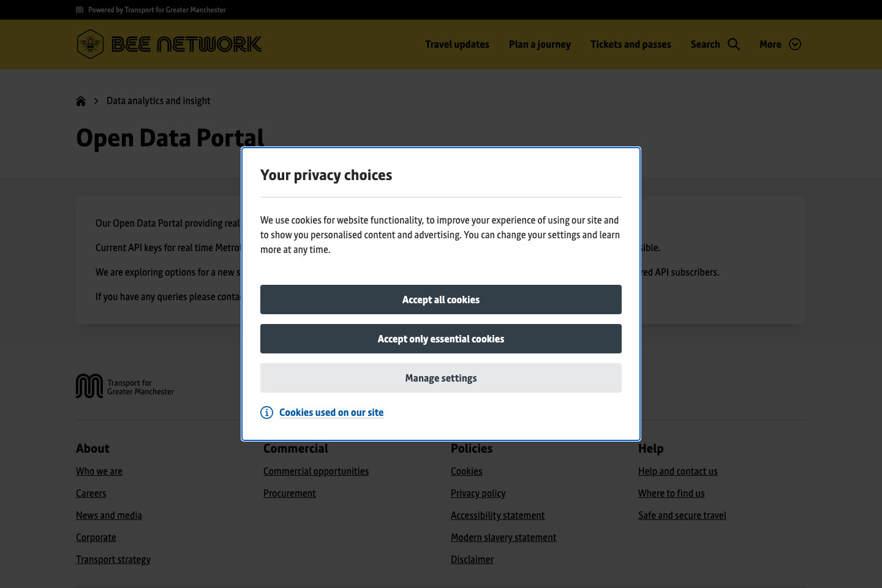Click the info icon beside cookies link
Viewport: 882px width, 588px height.
click(266, 412)
